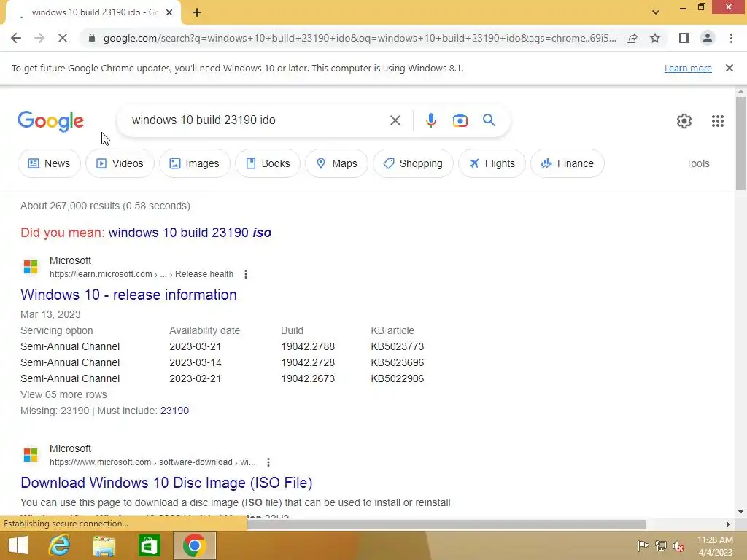Open the tab search chevron
Image resolution: width=747 pixels, height=560 pixels.
click(656, 12)
